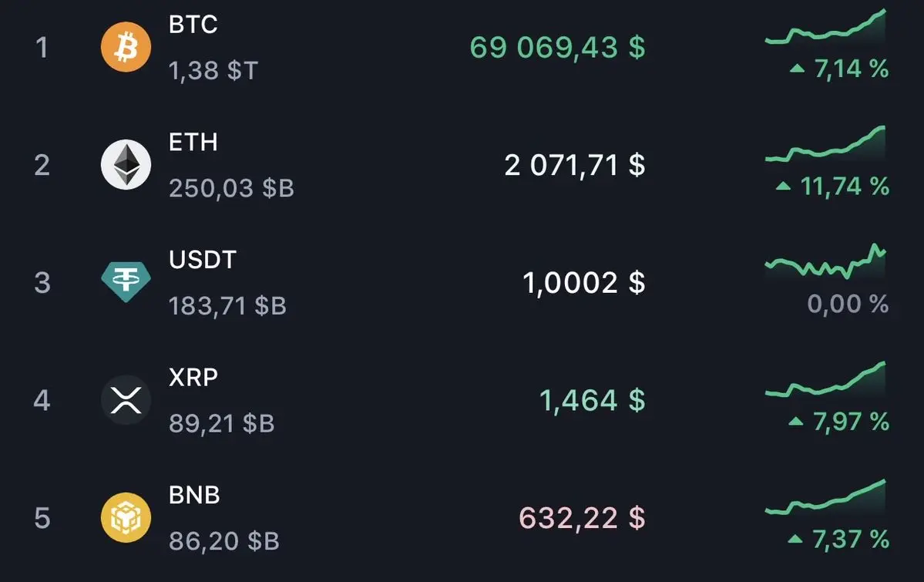Image resolution: width=924 pixels, height=582 pixels.
Task: Open the BTC ticker name label
Action: [193, 25]
